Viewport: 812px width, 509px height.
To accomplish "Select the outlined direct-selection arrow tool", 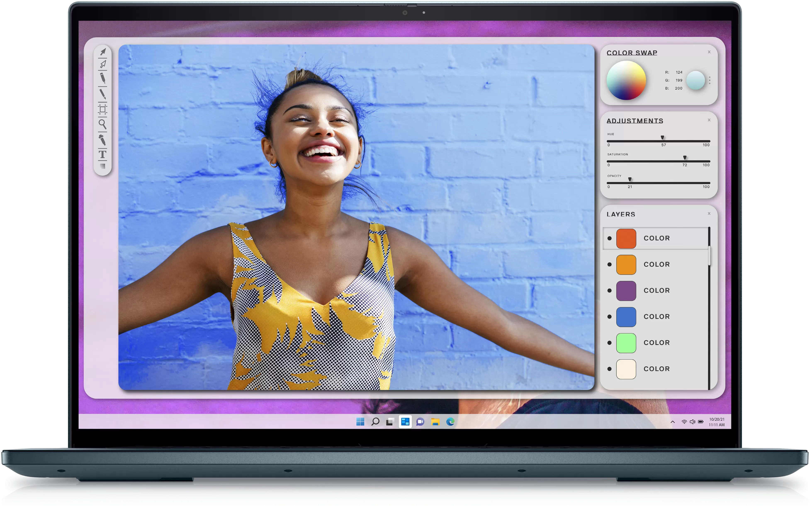I will [103, 64].
